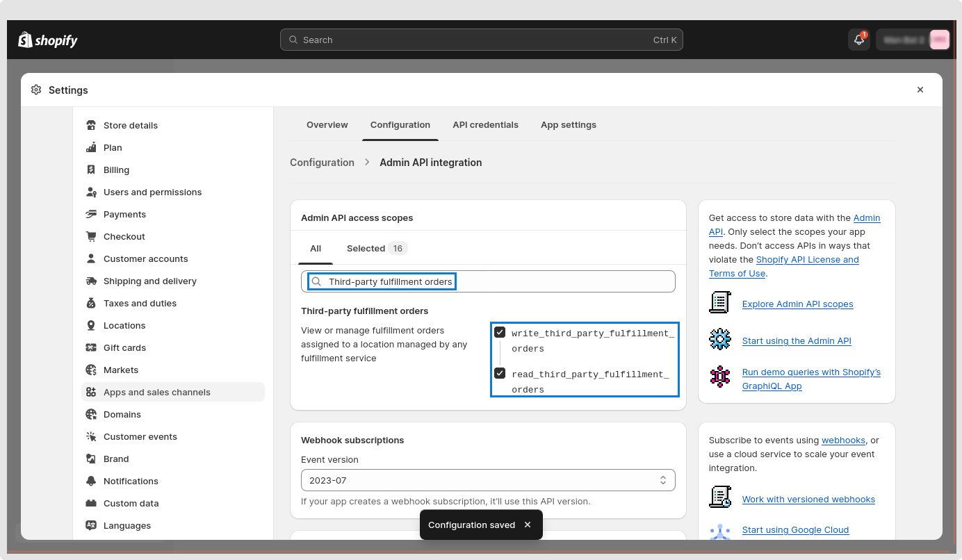Click the Shipping and delivery truck icon
The height and width of the screenshot is (560, 962).
point(91,281)
